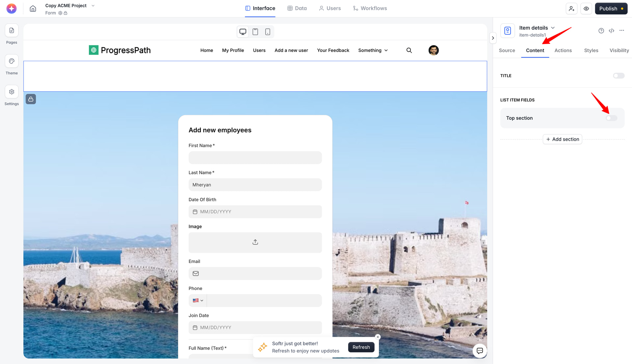
Task: Switch to the Actions tab
Action: pyautogui.click(x=563, y=50)
